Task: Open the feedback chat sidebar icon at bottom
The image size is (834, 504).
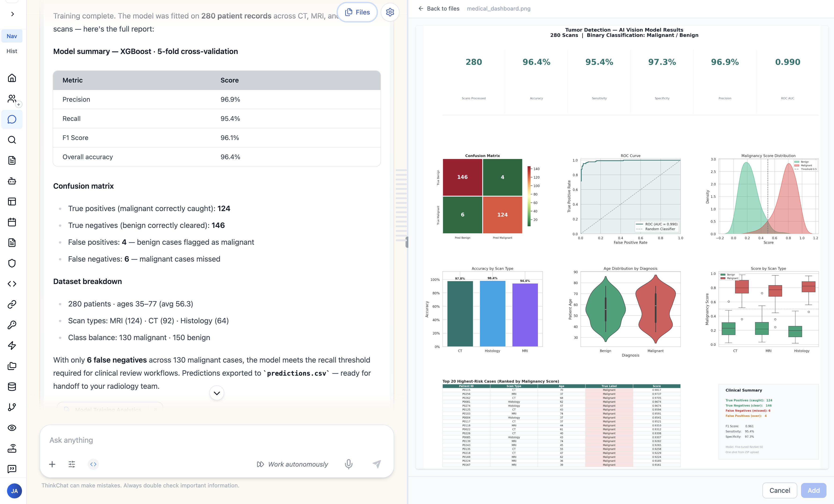Action: coord(12,469)
